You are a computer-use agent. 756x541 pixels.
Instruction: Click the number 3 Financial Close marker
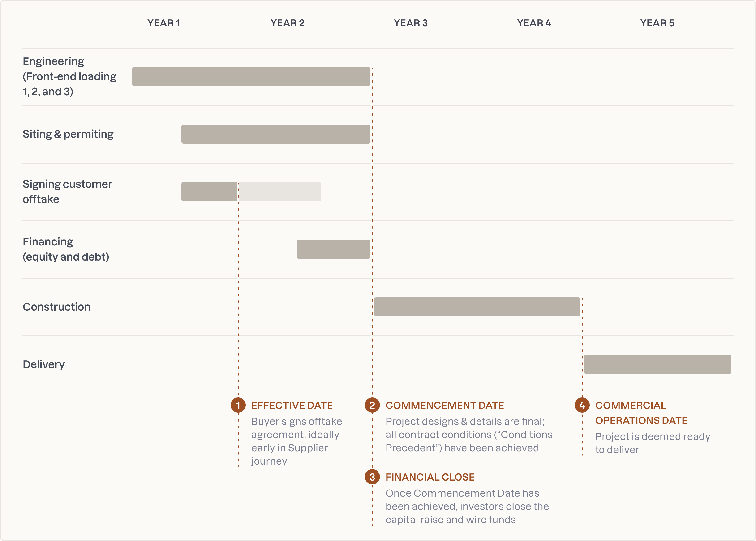(x=372, y=477)
